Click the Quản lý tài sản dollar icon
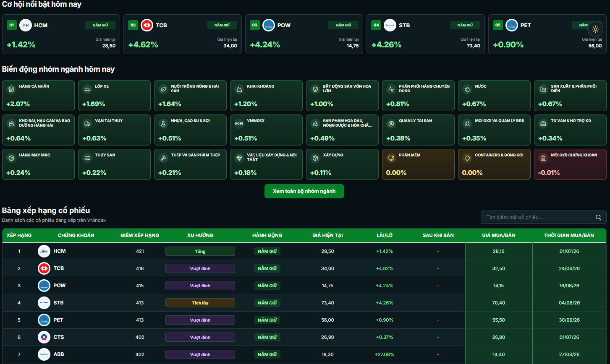This screenshot has width=610, height=364. point(391,123)
